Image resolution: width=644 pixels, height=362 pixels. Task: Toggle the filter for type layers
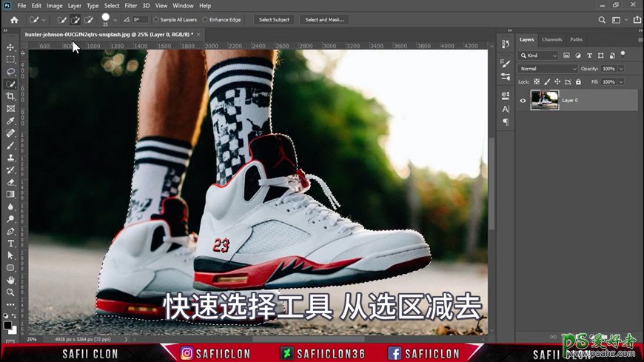(x=589, y=56)
